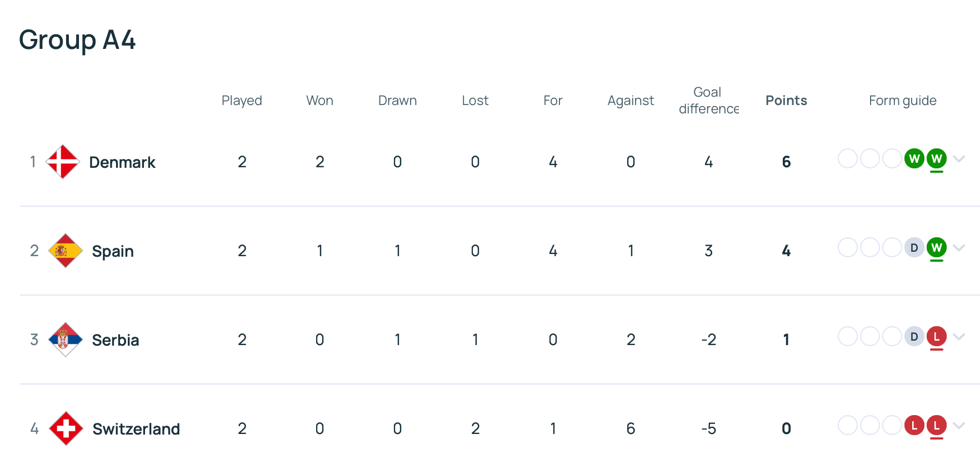Viewport: 980px width, 459px height.
Task: Select Switzerland's first L form badge
Action: click(914, 426)
